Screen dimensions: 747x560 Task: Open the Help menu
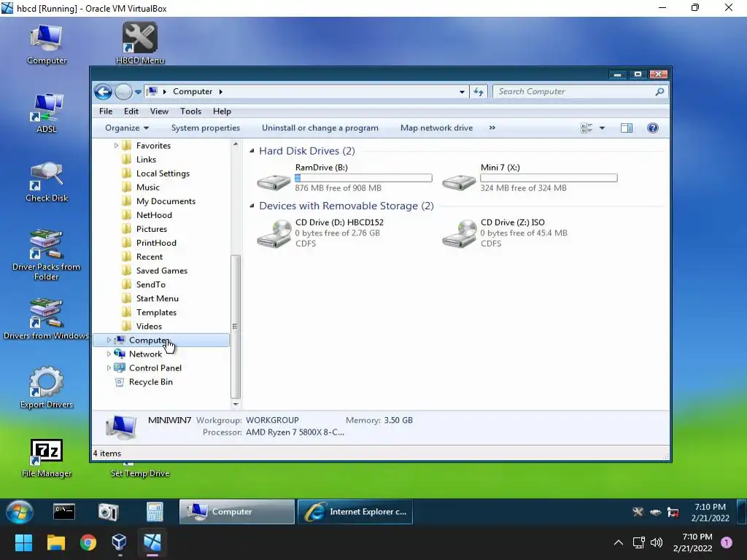coord(222,111)
